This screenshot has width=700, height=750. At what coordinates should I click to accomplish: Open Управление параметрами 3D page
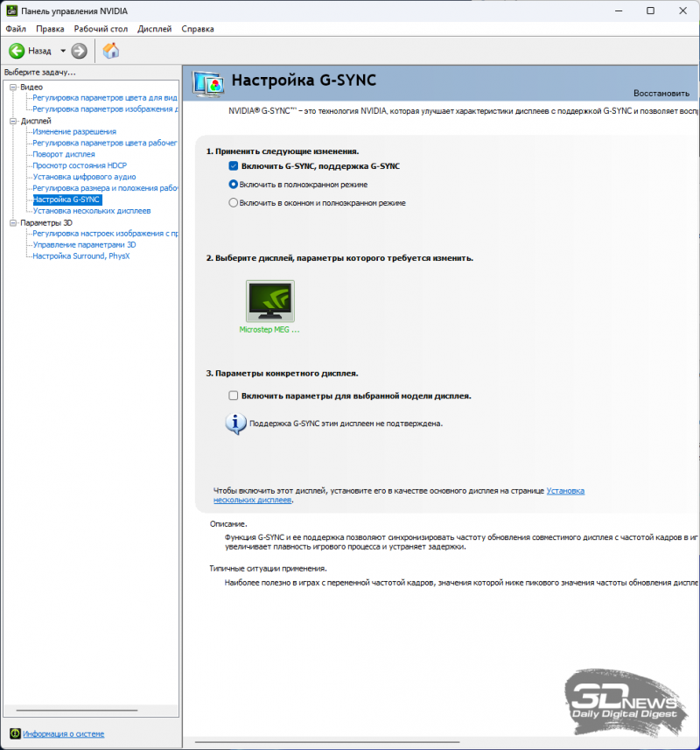[84, 245]
